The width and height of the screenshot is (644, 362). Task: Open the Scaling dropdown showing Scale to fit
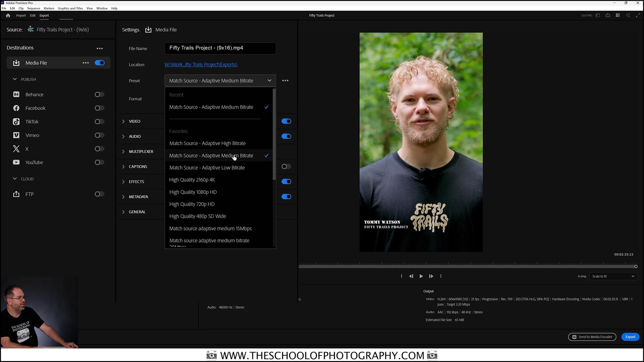pyautogui.click(x=613, y=276)
